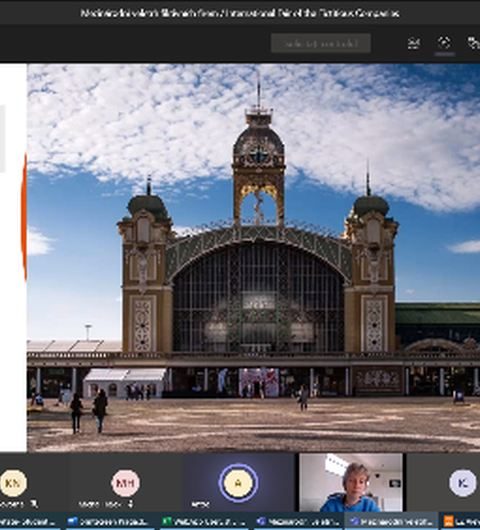This screenshot has height=530, width=480.
Task: Click the underlined icon in the meeting toolbar
Action: coord(444,43)
